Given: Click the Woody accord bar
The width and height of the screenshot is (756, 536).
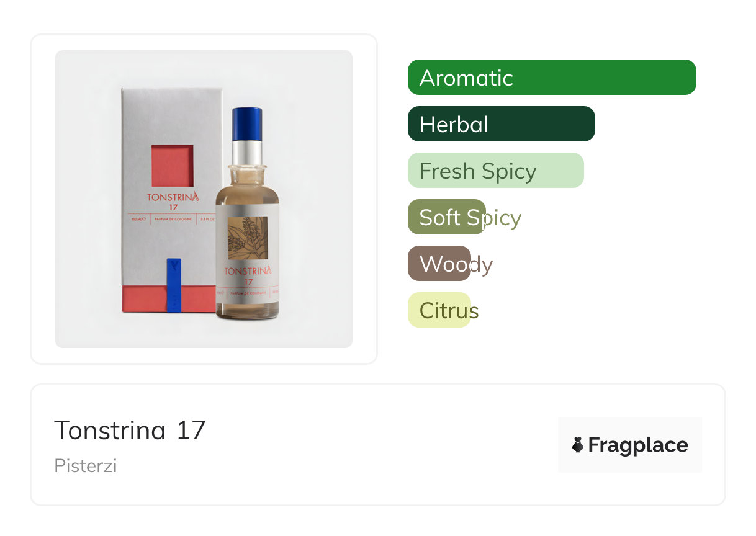Looking at the screenshot, I should click(439, 264).
